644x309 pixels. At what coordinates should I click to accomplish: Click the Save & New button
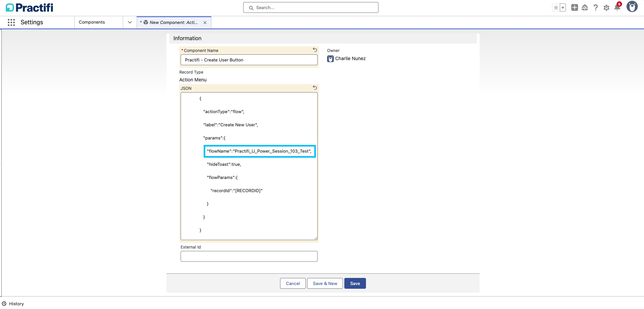click(x=325, y=283)
